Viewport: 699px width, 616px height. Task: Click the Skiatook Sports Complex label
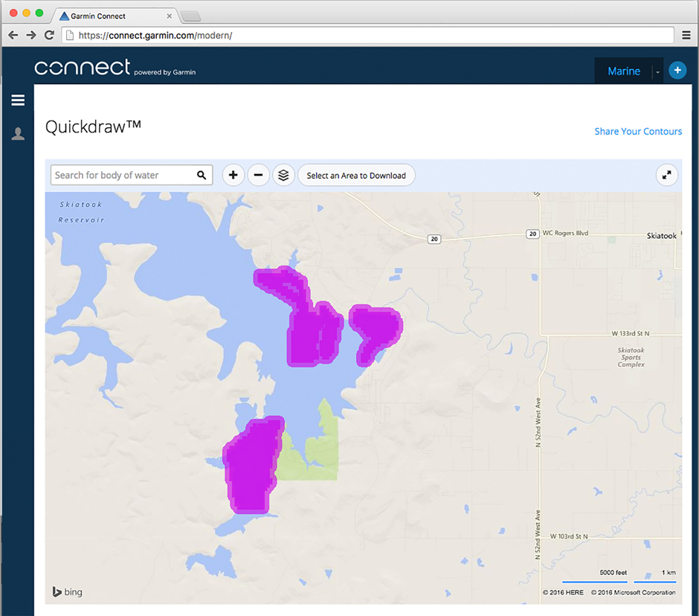[x=631, y=357]
